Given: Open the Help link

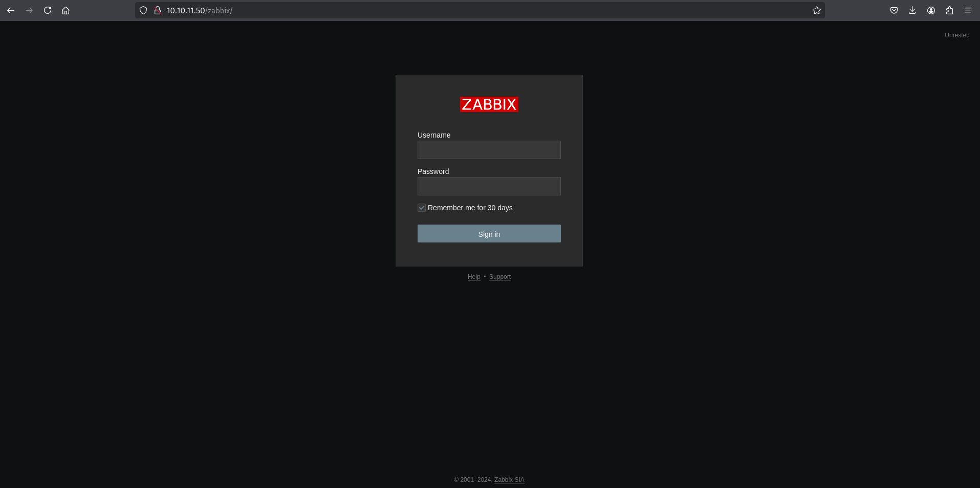Looking at the screenshot, I should coord(474,277).
